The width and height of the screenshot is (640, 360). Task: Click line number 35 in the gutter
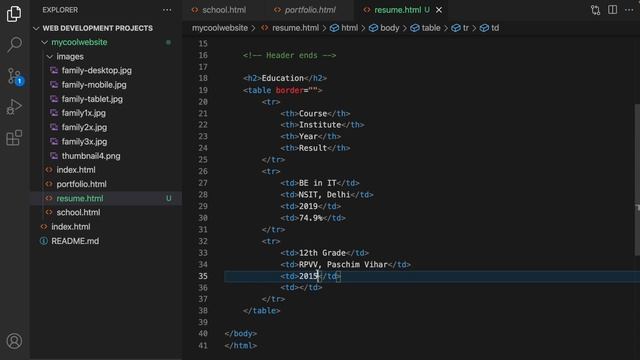coord(203,276)
